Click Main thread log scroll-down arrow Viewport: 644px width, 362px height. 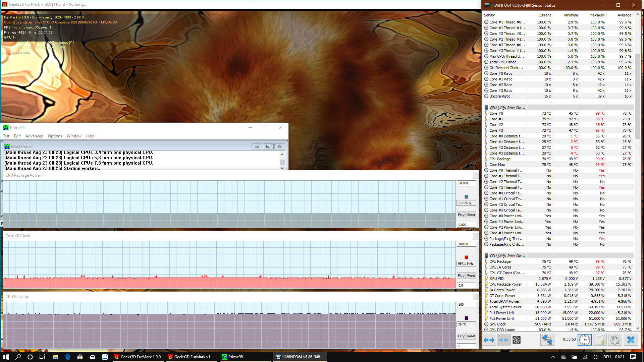tap(282, 168)
